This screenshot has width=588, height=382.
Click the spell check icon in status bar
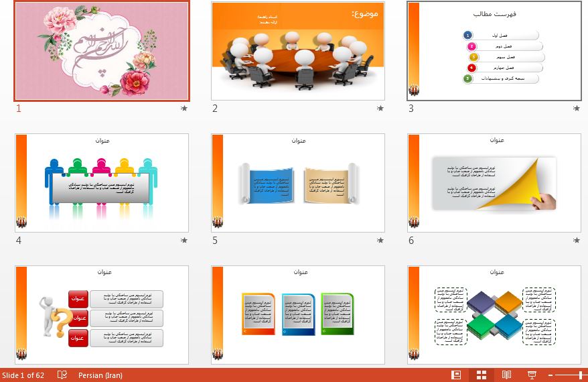62,375
